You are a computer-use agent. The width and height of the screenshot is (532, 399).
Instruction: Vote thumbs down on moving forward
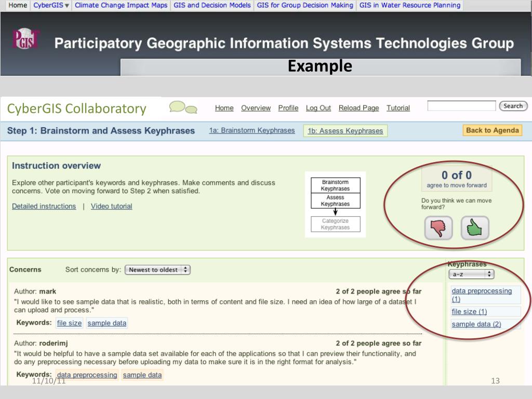point(438,228)
